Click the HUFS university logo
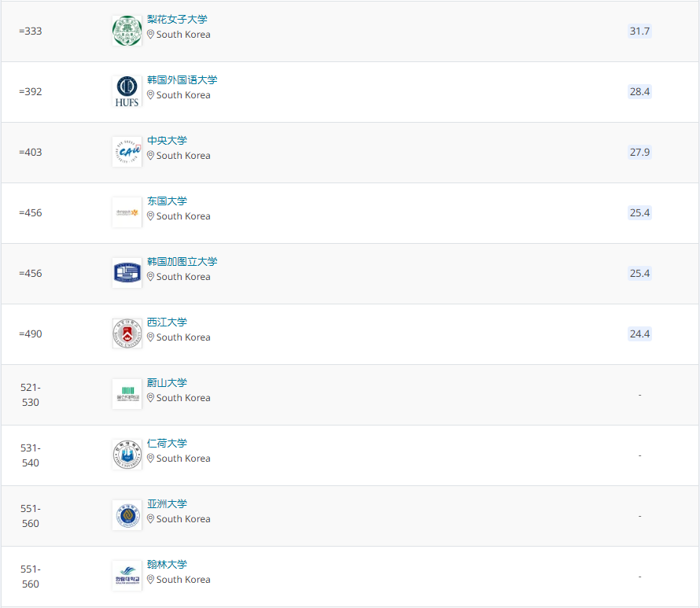 (127, 91)
